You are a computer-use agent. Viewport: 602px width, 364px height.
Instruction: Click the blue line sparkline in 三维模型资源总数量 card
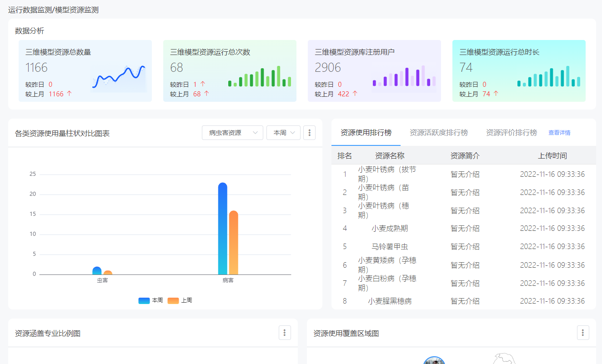click(119, 77)
